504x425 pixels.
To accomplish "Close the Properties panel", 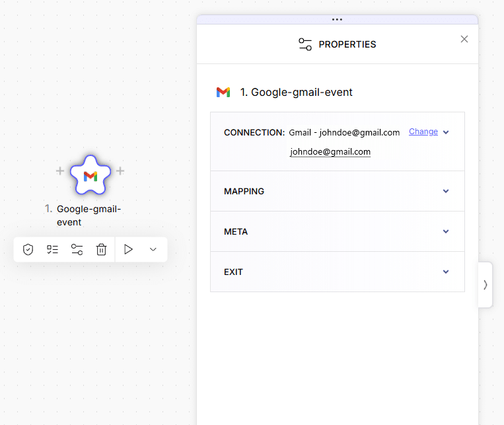I will (464, 39).
